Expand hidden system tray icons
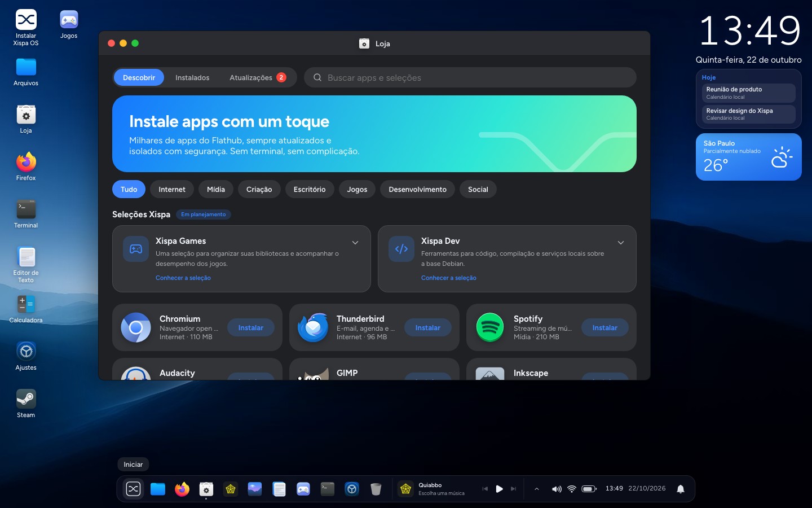Viewport: 812px width, 508px height. pos(537,489)
